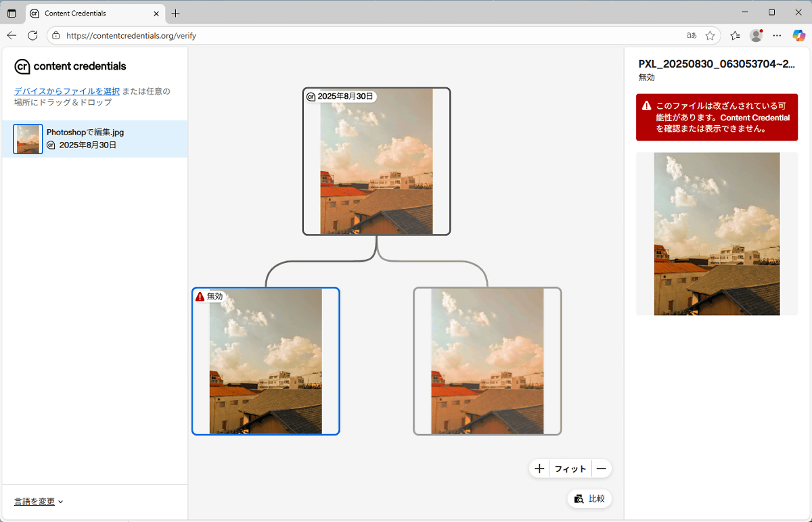The image size is (812, 522).
Task: Go back to the previous page
Action: pyautogui.click(x=12, y=35)
